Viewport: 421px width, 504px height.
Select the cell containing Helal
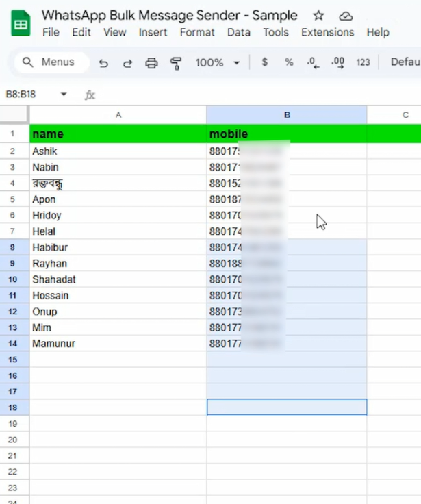tap(118, 231)
